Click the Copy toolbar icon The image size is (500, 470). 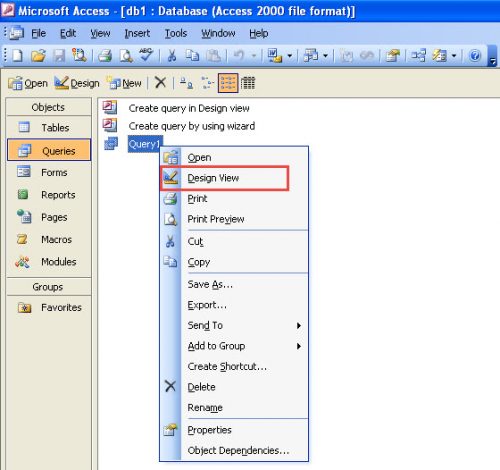click(x=192, y=55)
